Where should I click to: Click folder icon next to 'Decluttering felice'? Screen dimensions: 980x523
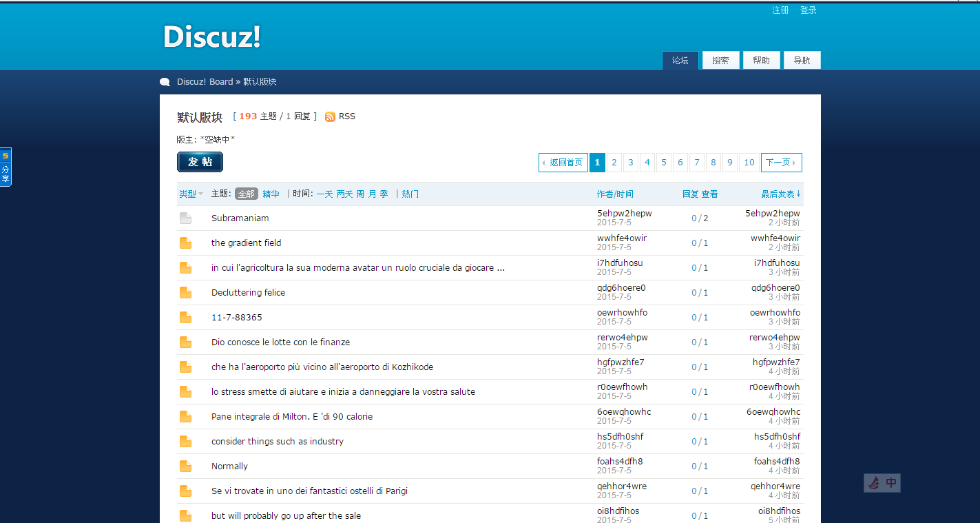(185, 293)
